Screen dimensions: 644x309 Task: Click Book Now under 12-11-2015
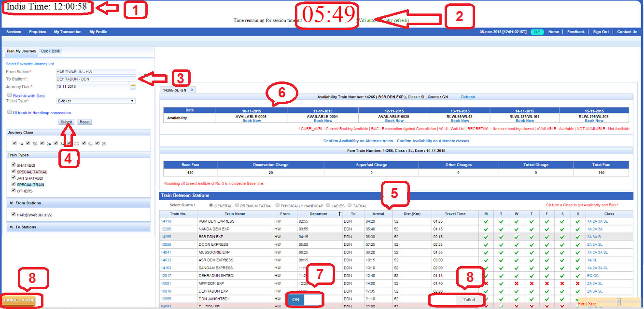[x=394, y=121]
